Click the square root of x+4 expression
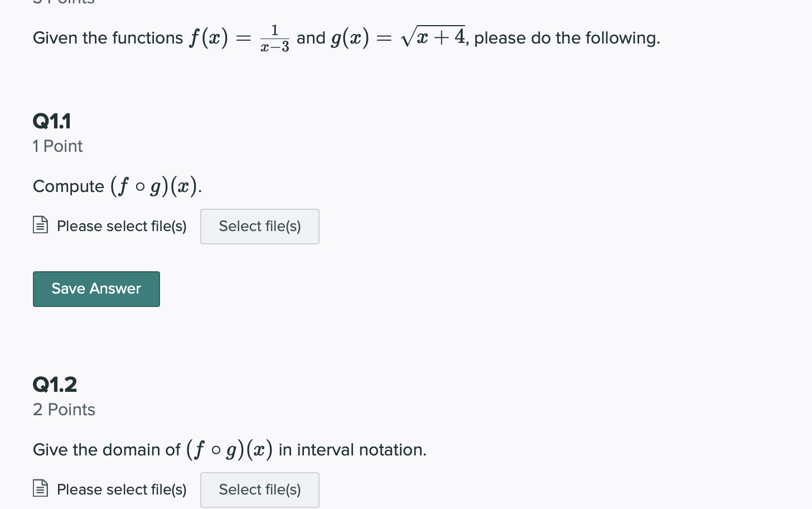This screenshot has height=509, width=812. 433,37
